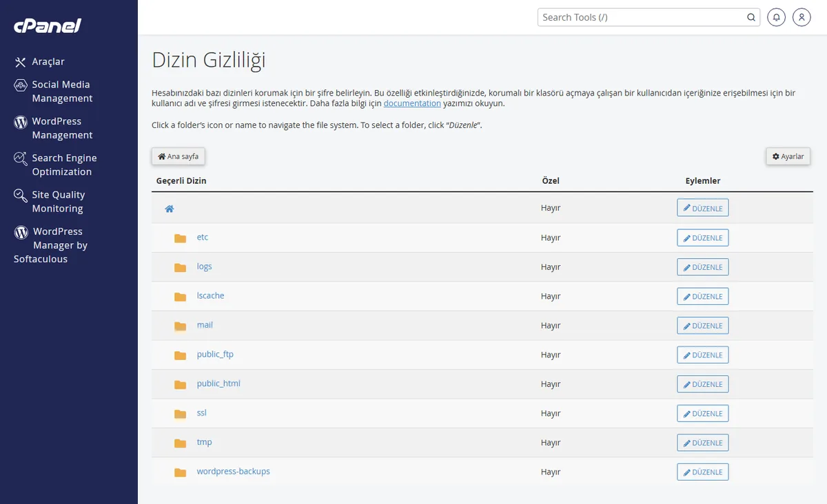Open user account icon
Viewport: 827px width, 504px height.
click(802, 17)
